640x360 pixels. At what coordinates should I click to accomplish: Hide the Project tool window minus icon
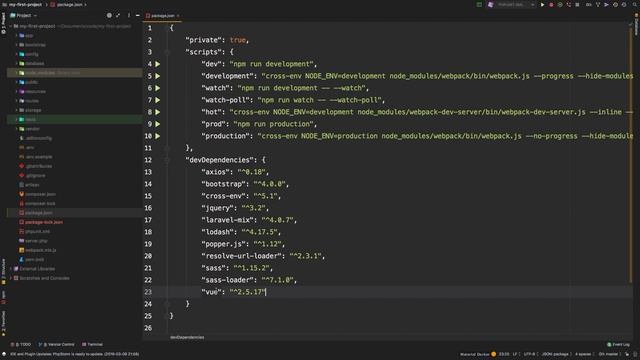tap(138, 16)
